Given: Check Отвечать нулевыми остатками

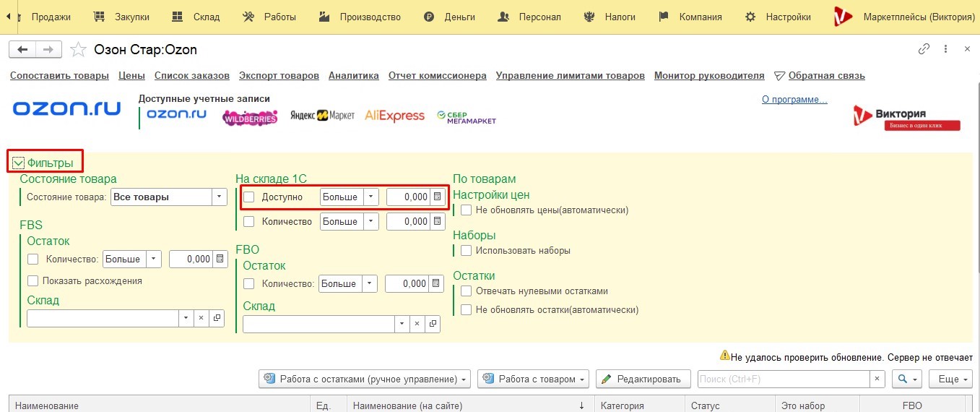Looking at the screenshot, I should click(x=467, y=291).
